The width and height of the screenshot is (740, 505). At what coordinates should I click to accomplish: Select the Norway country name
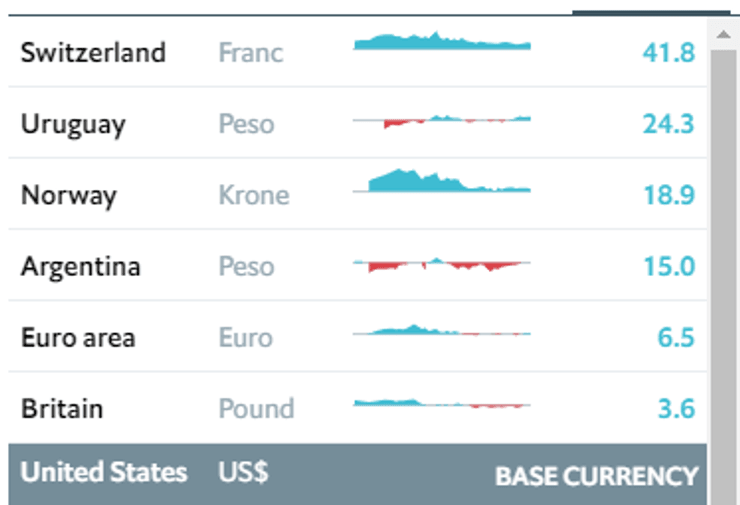(68, 195)
